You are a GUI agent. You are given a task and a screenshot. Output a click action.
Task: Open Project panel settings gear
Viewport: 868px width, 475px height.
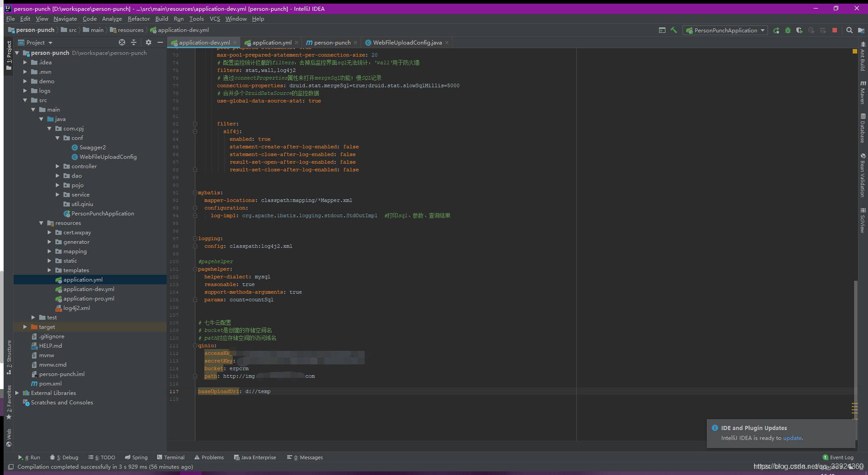149,42
